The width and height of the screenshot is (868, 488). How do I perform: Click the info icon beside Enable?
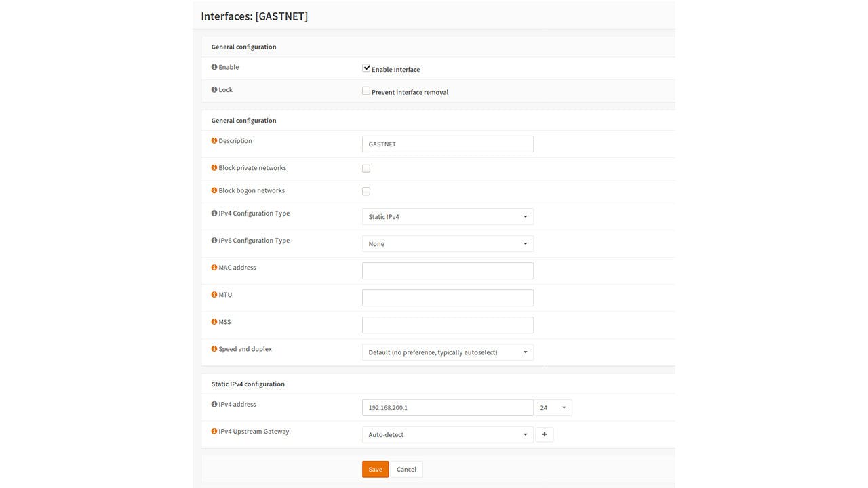point(214,67)
